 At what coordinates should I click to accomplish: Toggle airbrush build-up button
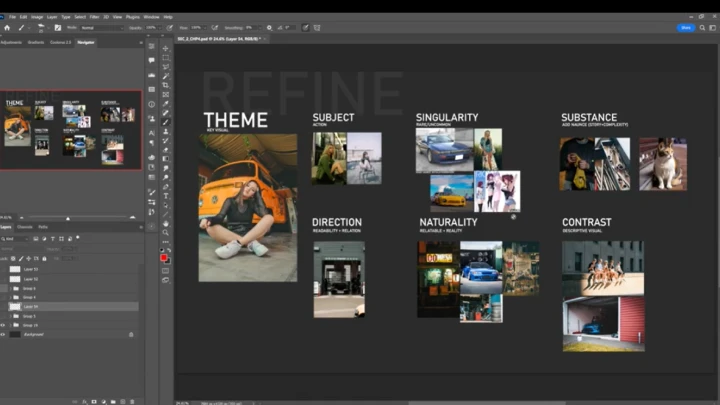215,28
